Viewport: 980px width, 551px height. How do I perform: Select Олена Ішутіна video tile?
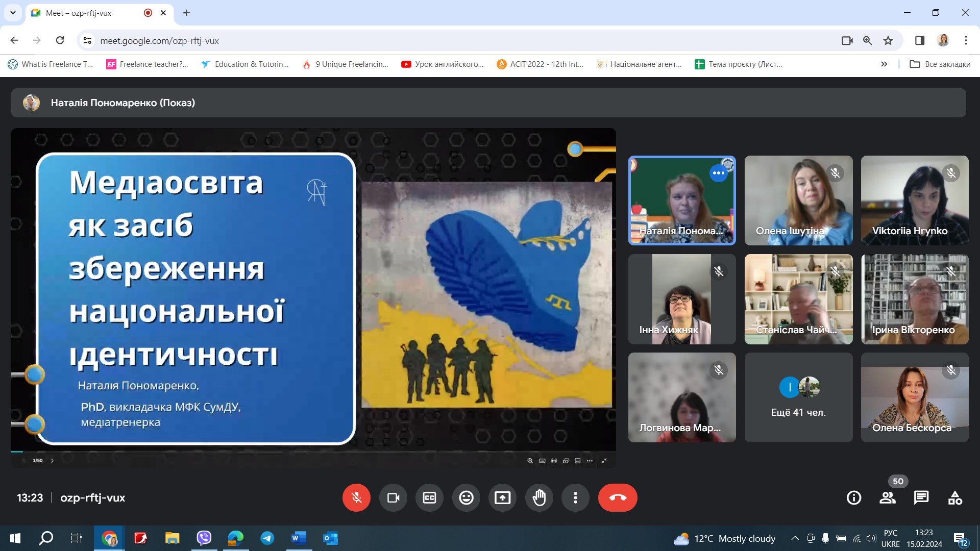pos(798,201)
